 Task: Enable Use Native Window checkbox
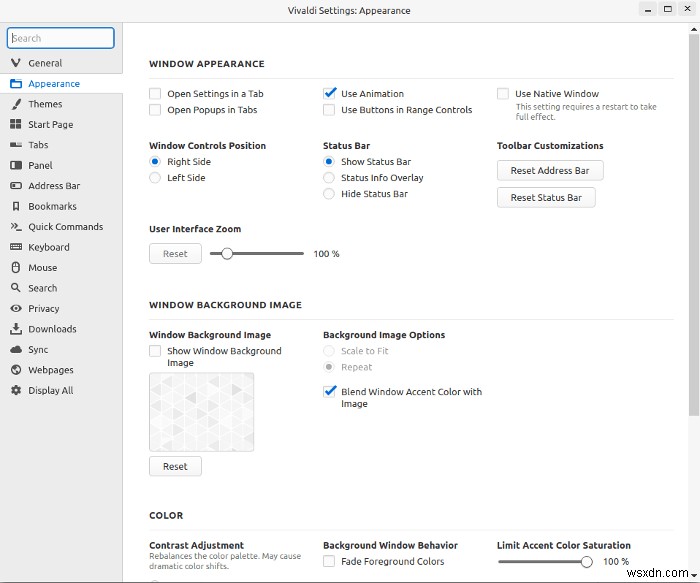503,94
